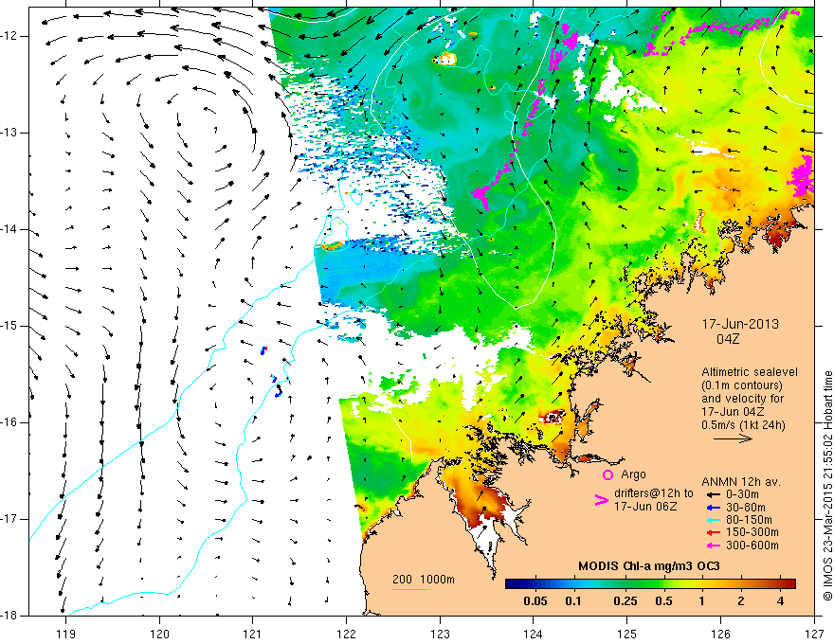Click the latitude axis label '-14'
834x644 pixels.
click(10, 229)
